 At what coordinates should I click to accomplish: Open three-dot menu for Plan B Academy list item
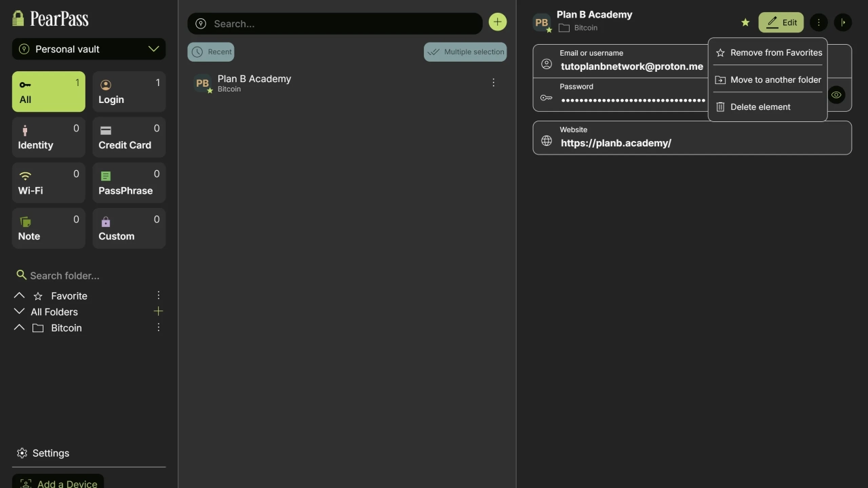point(493,83)
